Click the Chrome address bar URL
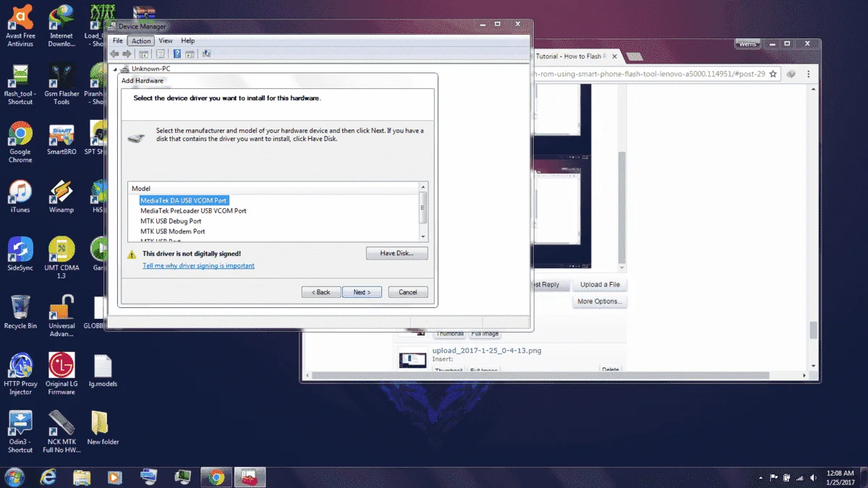Screen dimensions: 868x488 coord(649,74)
